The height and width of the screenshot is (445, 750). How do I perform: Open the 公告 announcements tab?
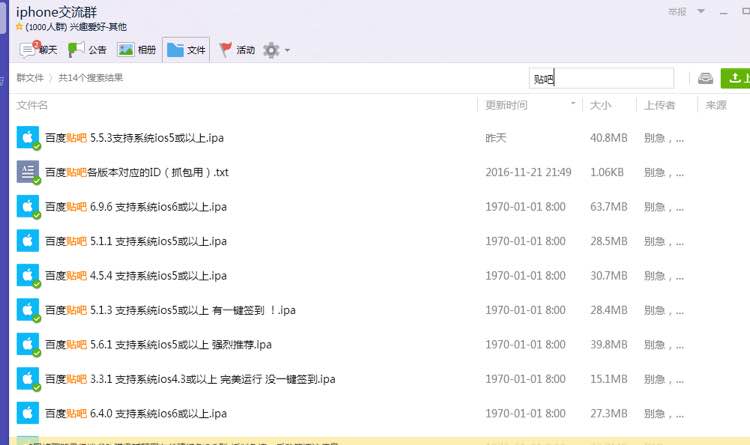[x=88, y=49]
